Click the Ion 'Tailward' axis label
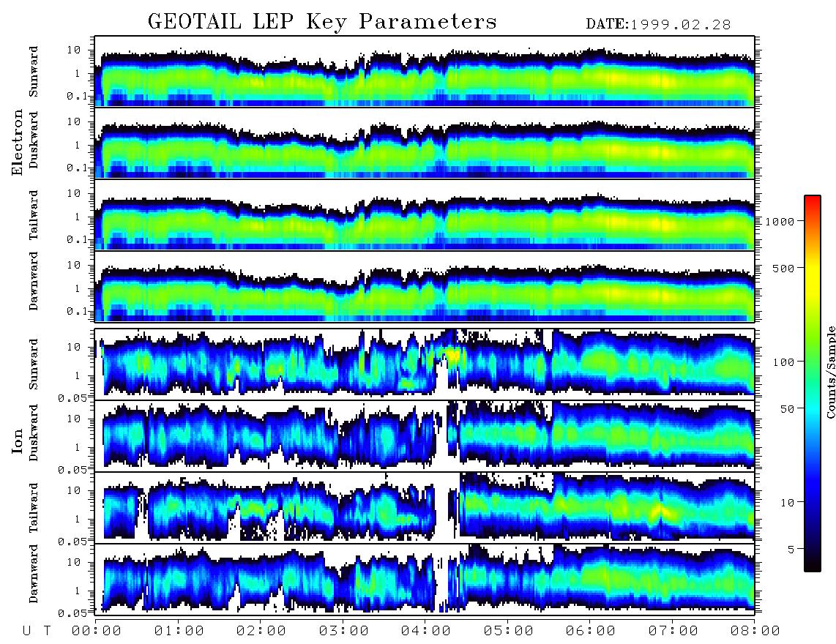The height and width of the screenshot is (644, 836). pyautogui.click(x=34, y=508)
